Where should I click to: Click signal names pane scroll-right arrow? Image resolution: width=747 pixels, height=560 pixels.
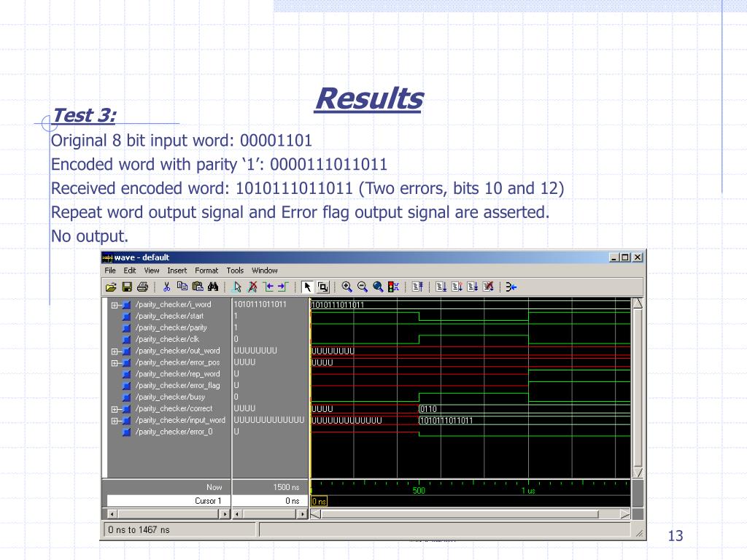coord(225,514)
